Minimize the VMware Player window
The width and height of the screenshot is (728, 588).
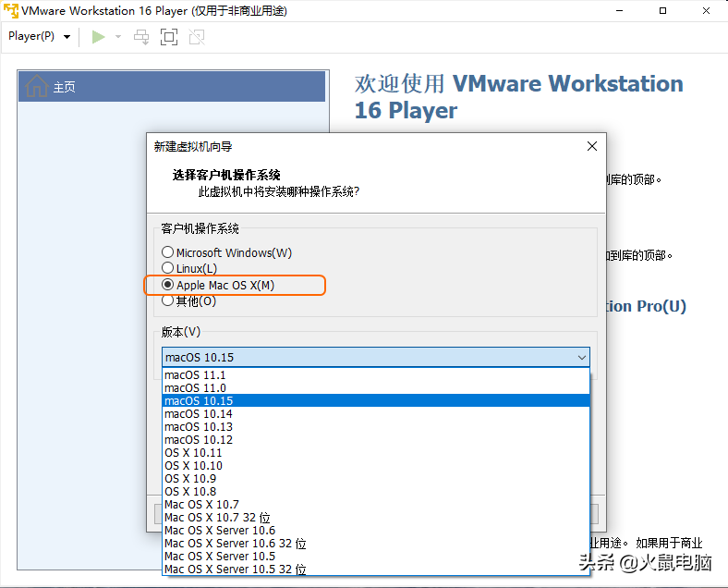pyautogui.click(x=619, y=10)
